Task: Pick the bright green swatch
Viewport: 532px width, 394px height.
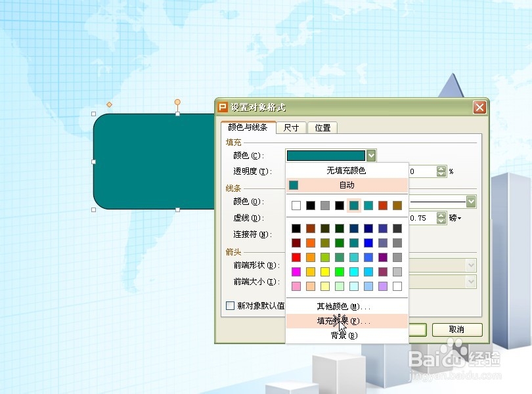Action: (x=340, y=271)
